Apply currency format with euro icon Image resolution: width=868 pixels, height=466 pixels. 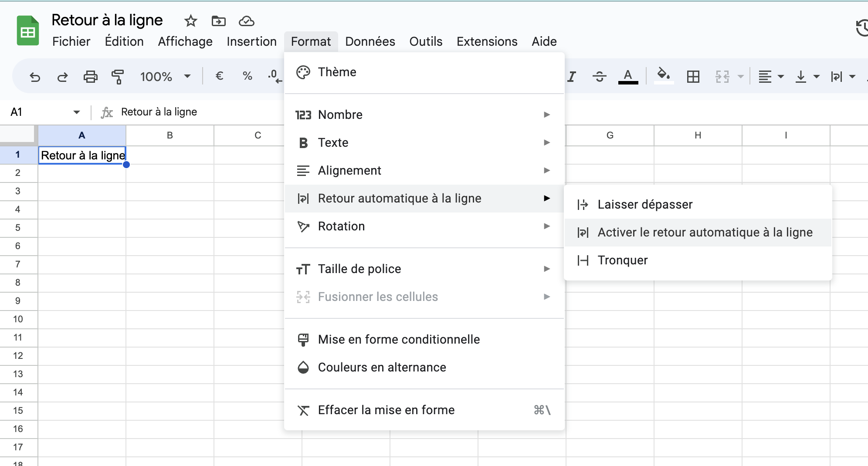pyautogui.click(x=220, y=76)
